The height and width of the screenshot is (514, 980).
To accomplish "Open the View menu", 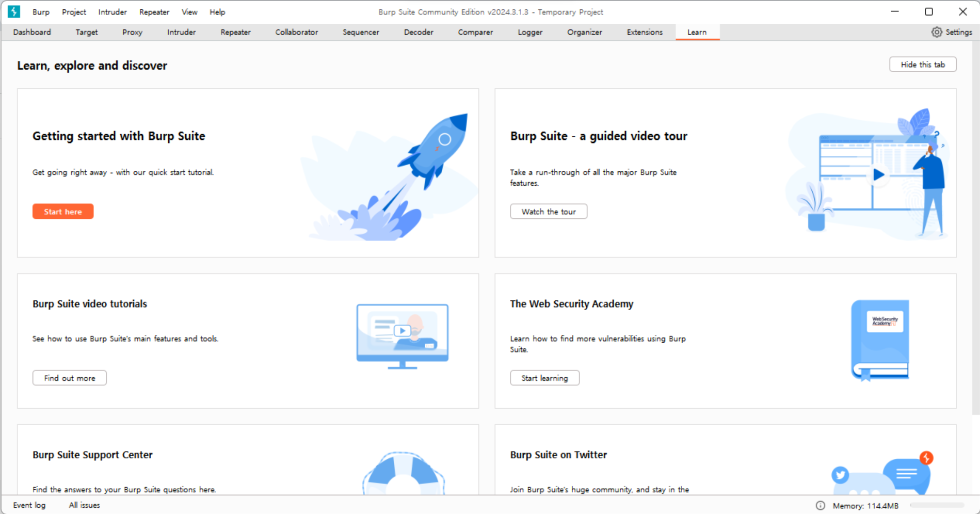I will pos(189,12).
